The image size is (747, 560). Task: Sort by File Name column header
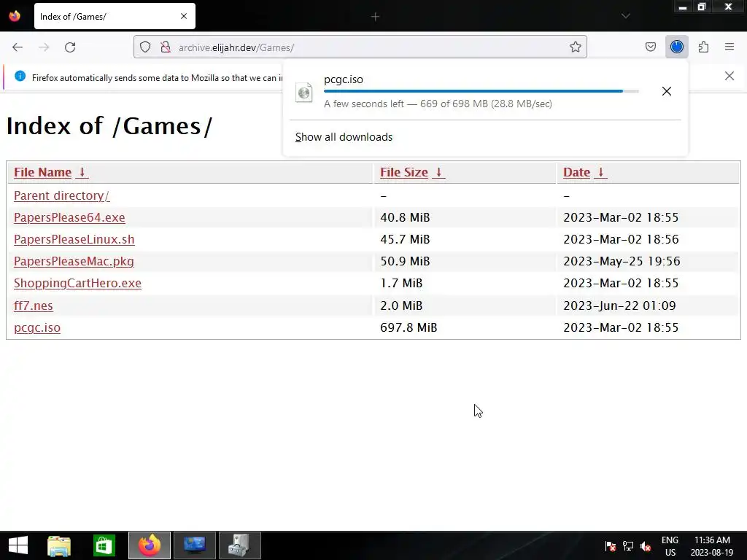pos(42,172)
